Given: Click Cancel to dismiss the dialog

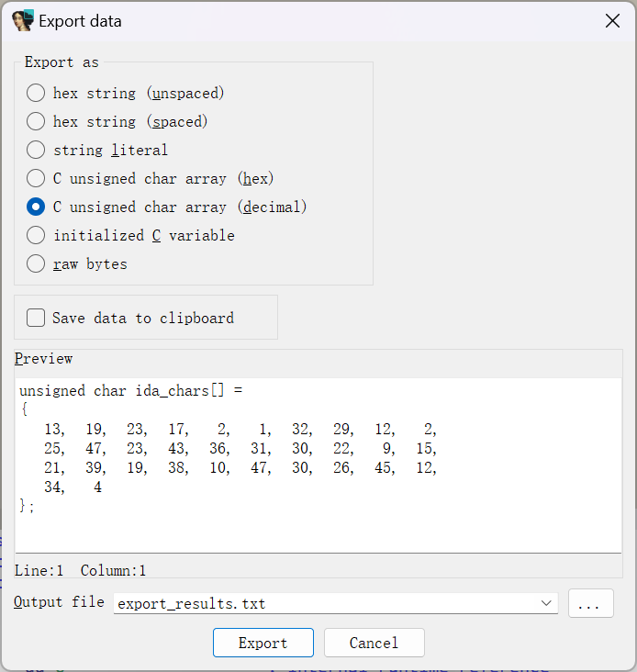Looking at the screenshot, I should coord(374,643).
